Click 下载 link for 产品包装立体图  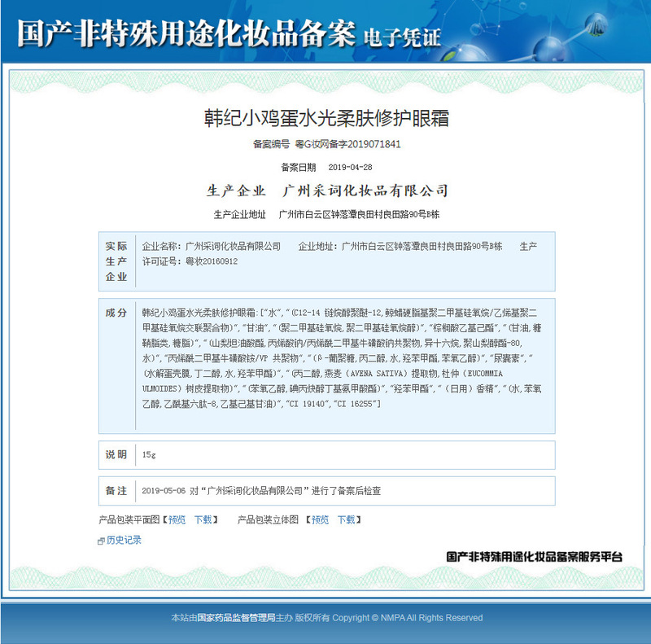click(x=347, y=519)
